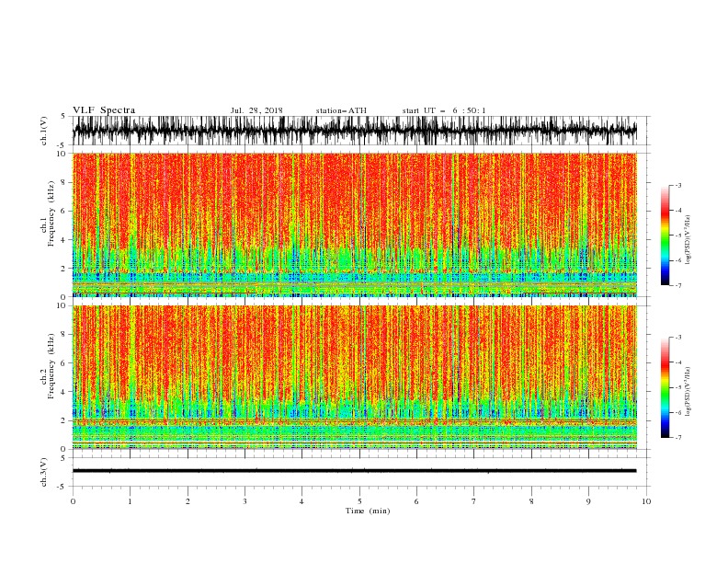The image size is (728, 563).
Task: Click time axis tick label "2"
Action: [188, 501]
